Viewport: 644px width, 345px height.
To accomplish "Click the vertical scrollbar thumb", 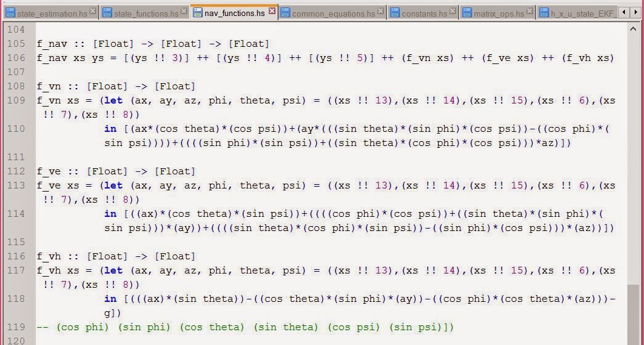I will click(x=634, y=315).
